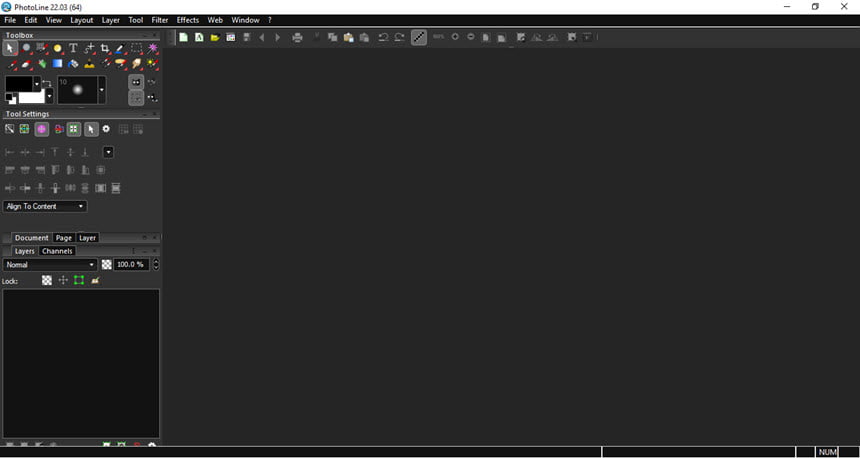Select the Crop tool
Screen dimensions: 860x458
(105, 48)
